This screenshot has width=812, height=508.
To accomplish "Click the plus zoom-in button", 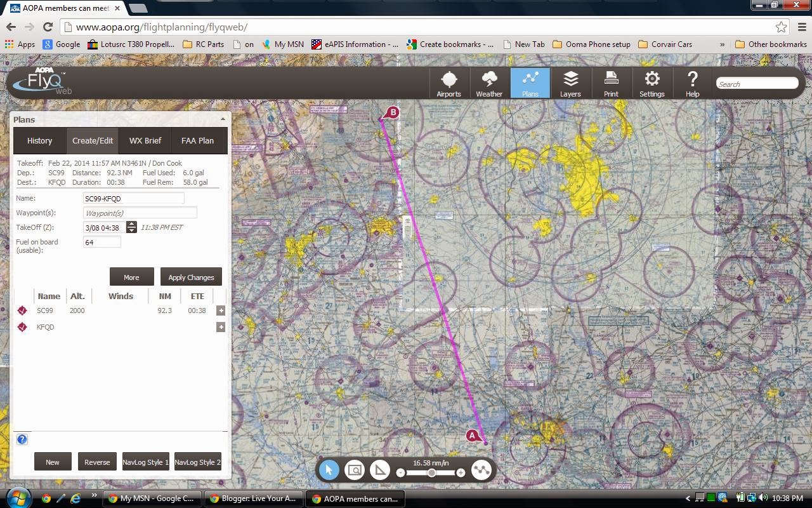I will (x=461, y=472).
